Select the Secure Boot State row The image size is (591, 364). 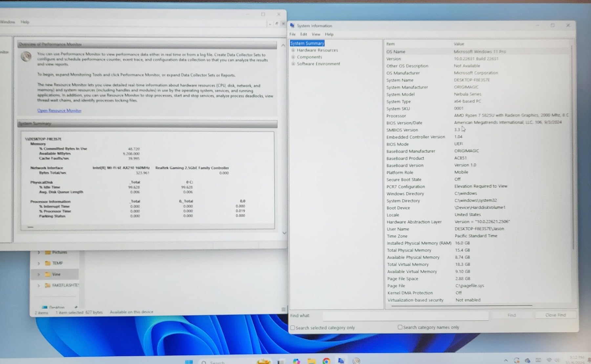coord(478,179)
